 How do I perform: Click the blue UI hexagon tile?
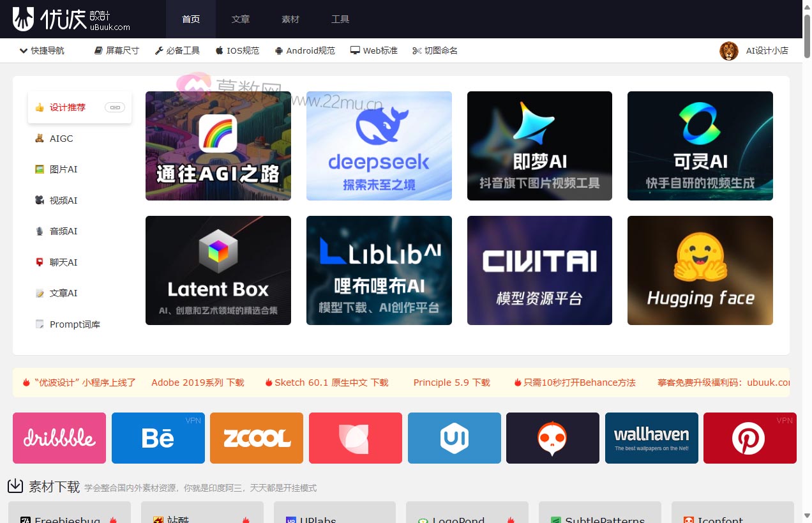tap(454, 438)
